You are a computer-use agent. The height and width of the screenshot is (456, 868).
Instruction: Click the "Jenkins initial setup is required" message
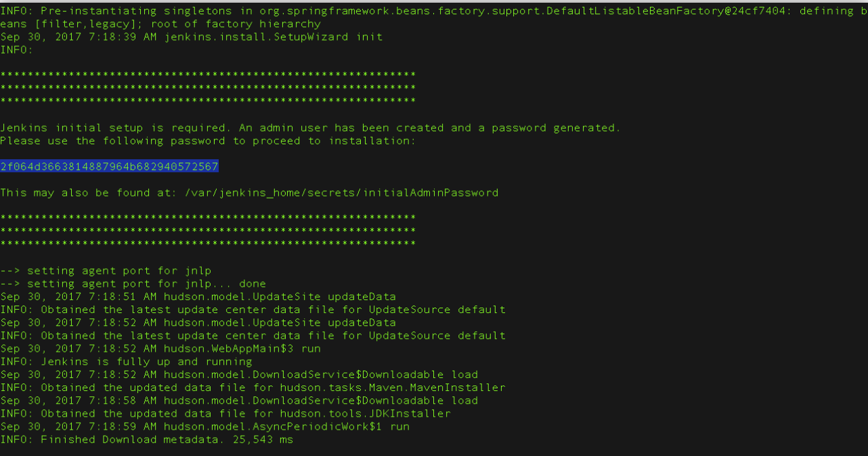310,127
